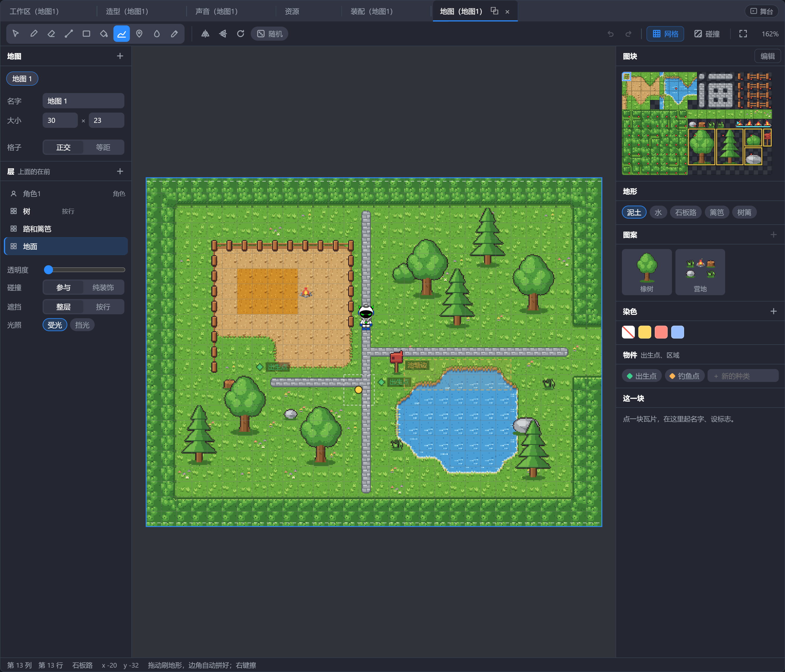
Task: Select the pencil draw tool
Action: [34, 34]
